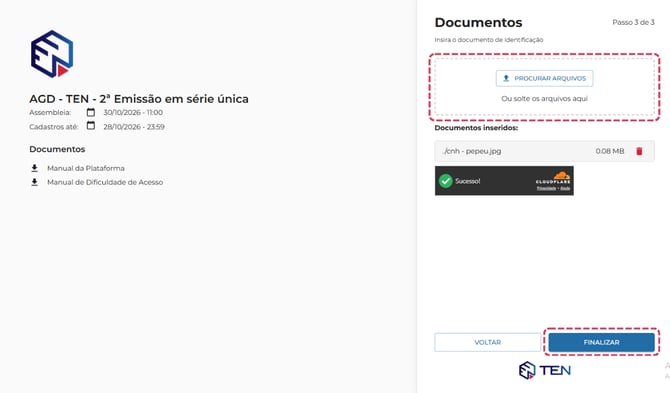Click the 0.08 MB file size value
This screenshot has width=670, height=393.
click(610, 151)
